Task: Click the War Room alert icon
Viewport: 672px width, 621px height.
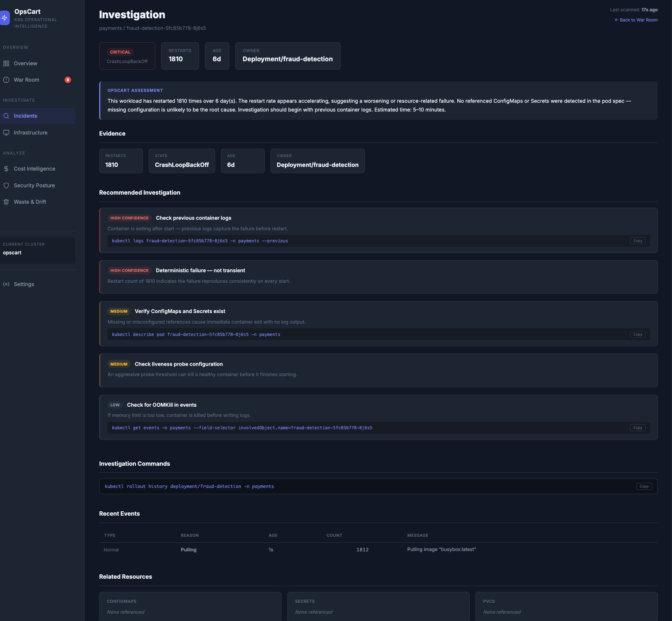Action: 6,80
